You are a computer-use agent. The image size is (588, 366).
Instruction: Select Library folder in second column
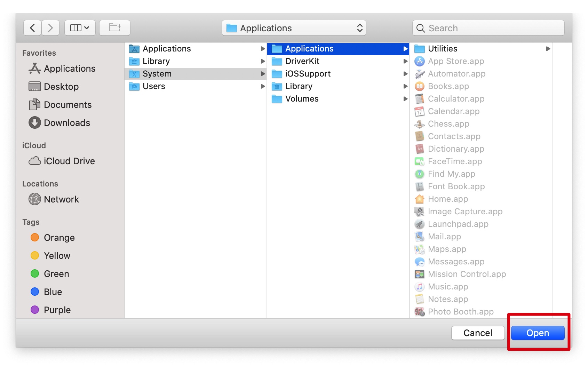(338, 86)
